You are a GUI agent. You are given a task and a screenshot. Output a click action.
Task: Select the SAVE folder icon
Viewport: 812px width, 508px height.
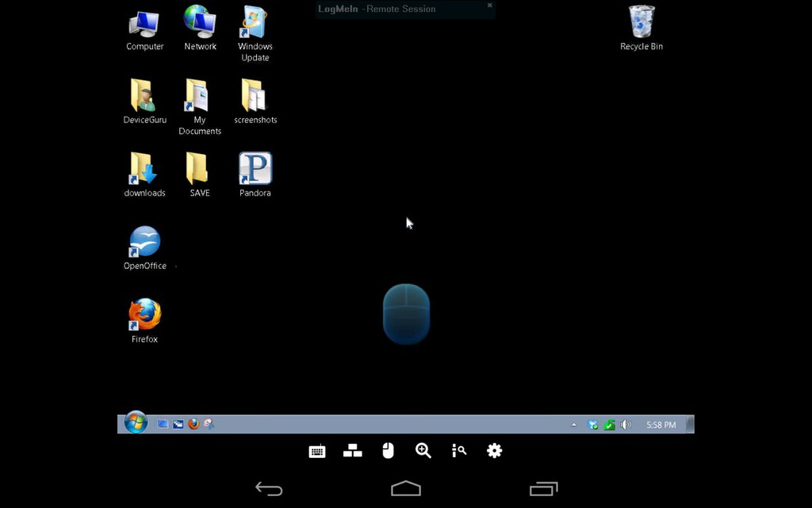(199, 175)
